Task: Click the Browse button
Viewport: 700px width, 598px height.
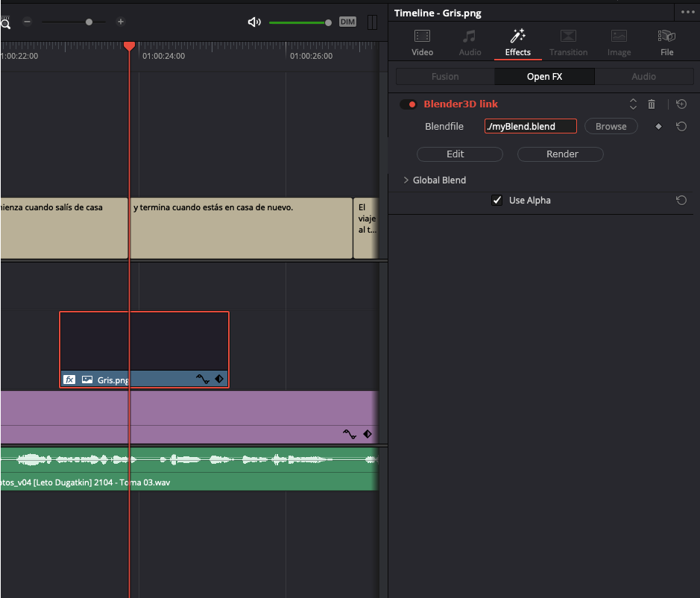Action: [611, 127]
